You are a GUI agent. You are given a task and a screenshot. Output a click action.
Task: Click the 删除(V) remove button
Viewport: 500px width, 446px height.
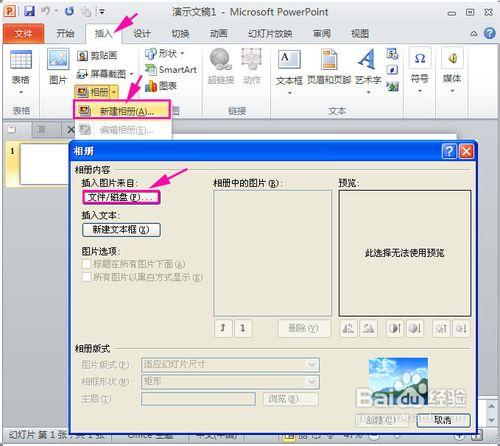[304, 328]
